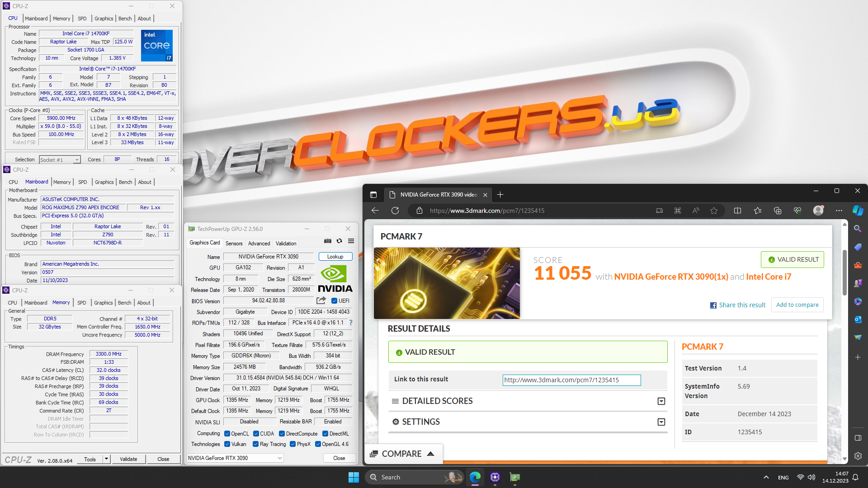Click read aloud icon in address bar
The height and width of the screenshot is (488, 868).
coord(696,211)
